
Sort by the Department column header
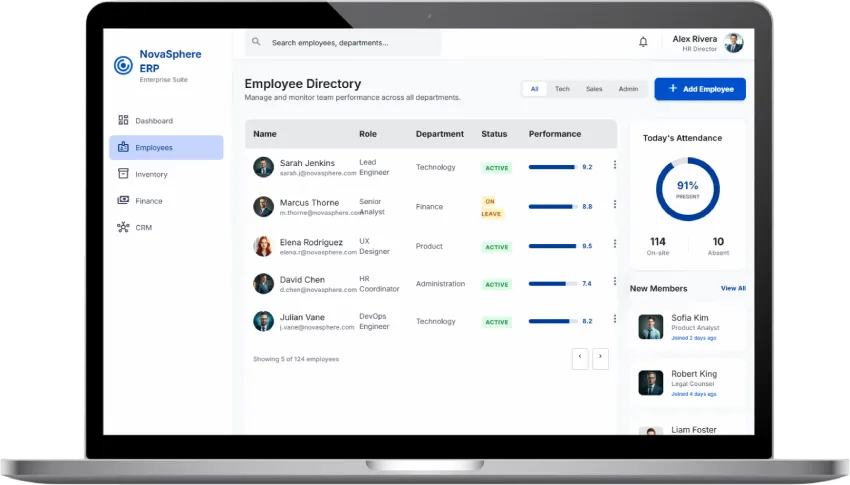point(440,134)
